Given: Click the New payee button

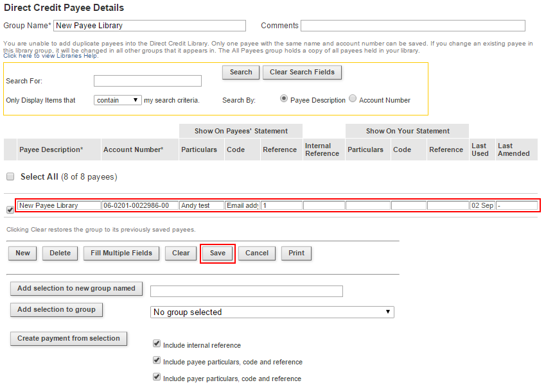Looking at the screenshot, I should click(x=22, y=253).
